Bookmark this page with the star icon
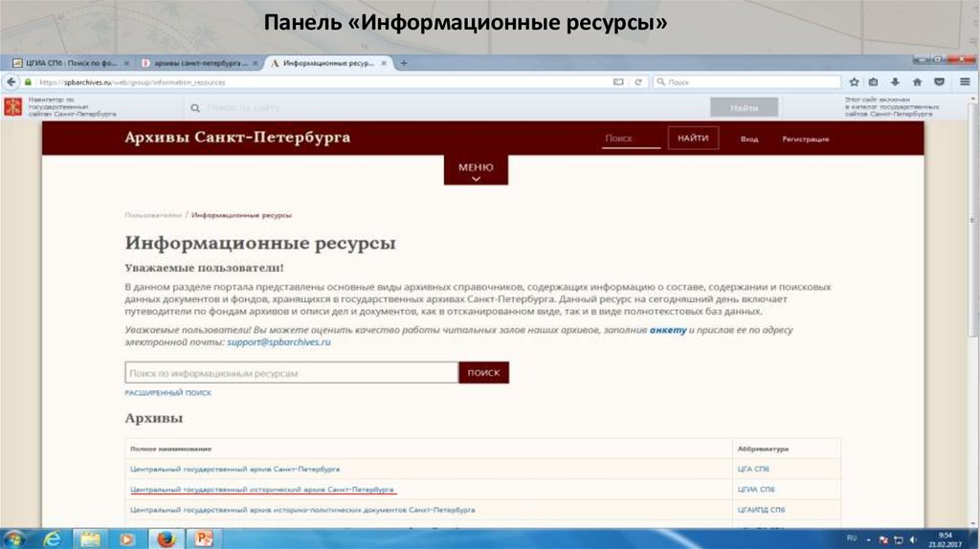Image resolution: width=980 pixels, height=549 pixels. point(854,82)
